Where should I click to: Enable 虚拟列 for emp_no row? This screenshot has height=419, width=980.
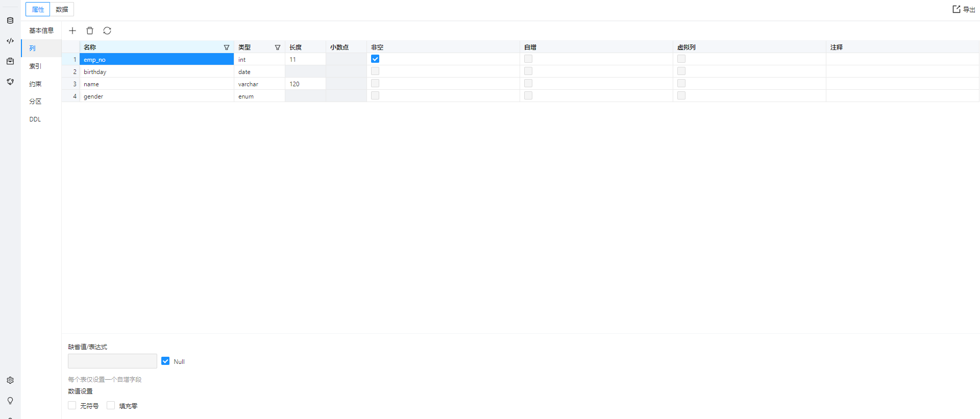681,59
